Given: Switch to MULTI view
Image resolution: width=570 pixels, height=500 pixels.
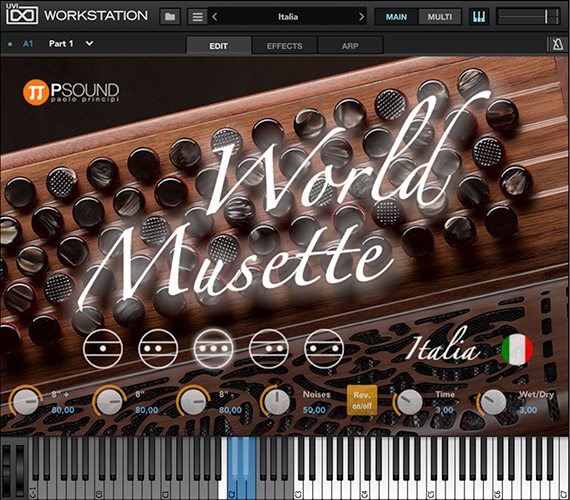Looking at the screenshot, I should coord(439,17).
